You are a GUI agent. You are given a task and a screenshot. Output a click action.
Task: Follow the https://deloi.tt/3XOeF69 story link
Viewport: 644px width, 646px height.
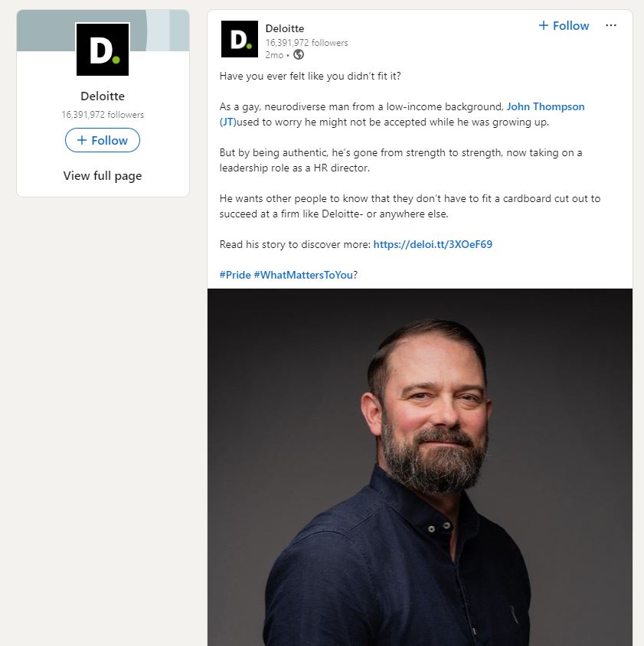tap(432, 244)
